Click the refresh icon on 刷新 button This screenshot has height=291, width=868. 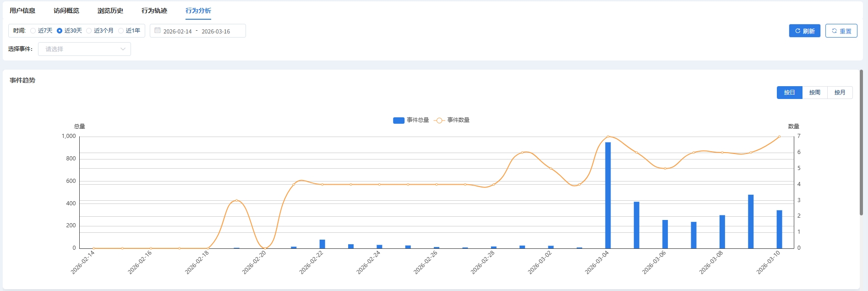pyautogui.click(x=797, y=31)
